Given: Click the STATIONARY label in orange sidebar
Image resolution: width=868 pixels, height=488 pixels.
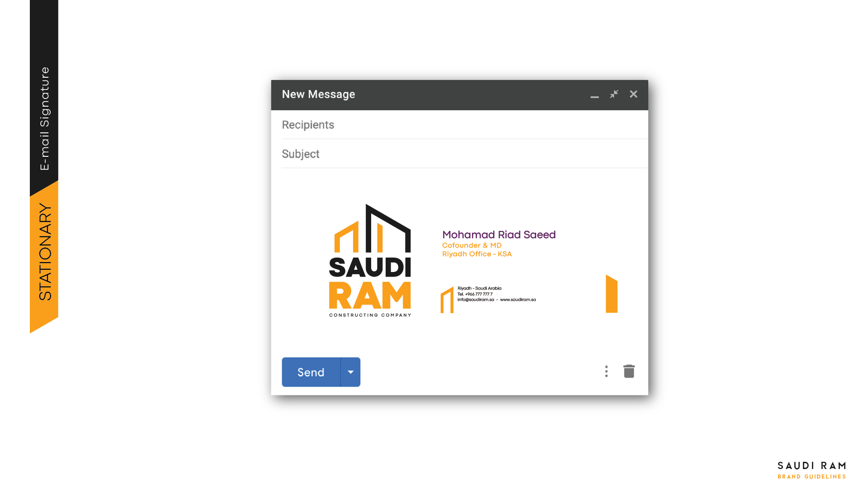Looking at the screenshot, I should point(45,252).
